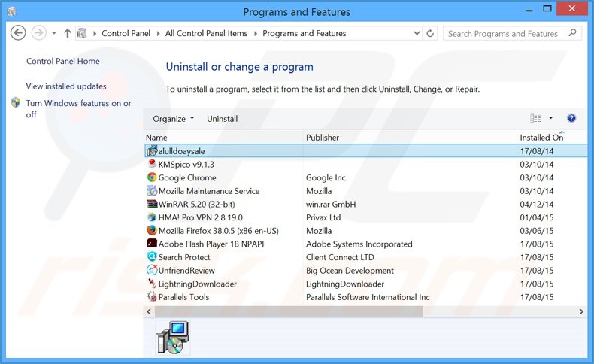Click the search magnifier icon
Image resolution: width=594 pixels, height=364 pixels.
(572, 33)
